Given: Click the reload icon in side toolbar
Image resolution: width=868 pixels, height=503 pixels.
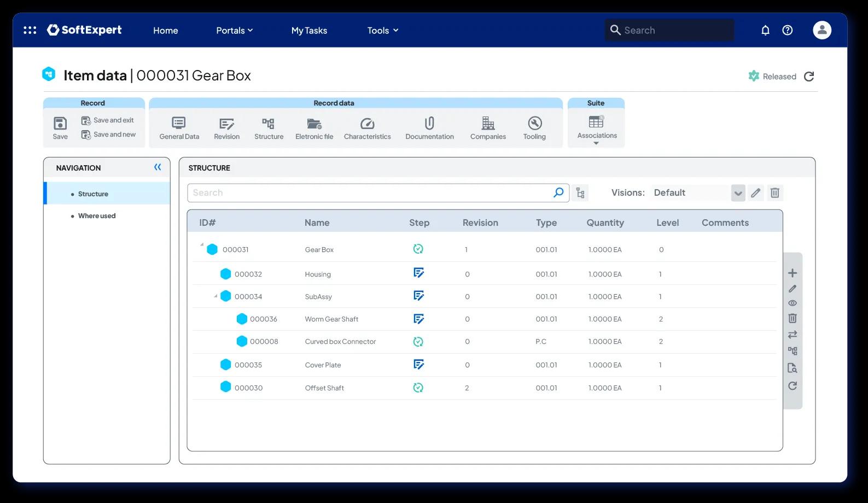Looking at the screenshot, I should tap(793, 386).
